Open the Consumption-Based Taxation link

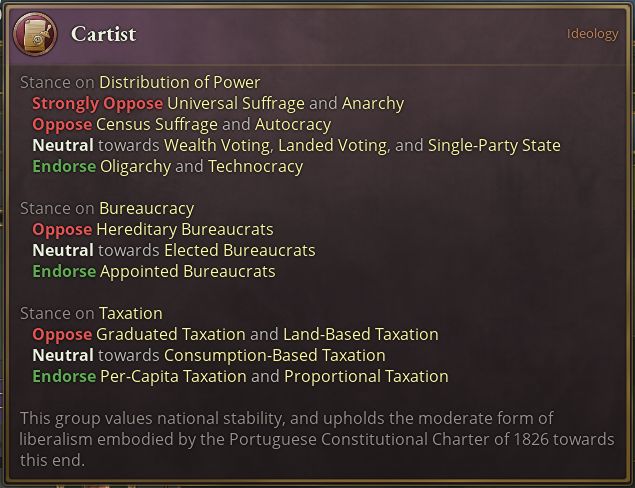point(274,355)
